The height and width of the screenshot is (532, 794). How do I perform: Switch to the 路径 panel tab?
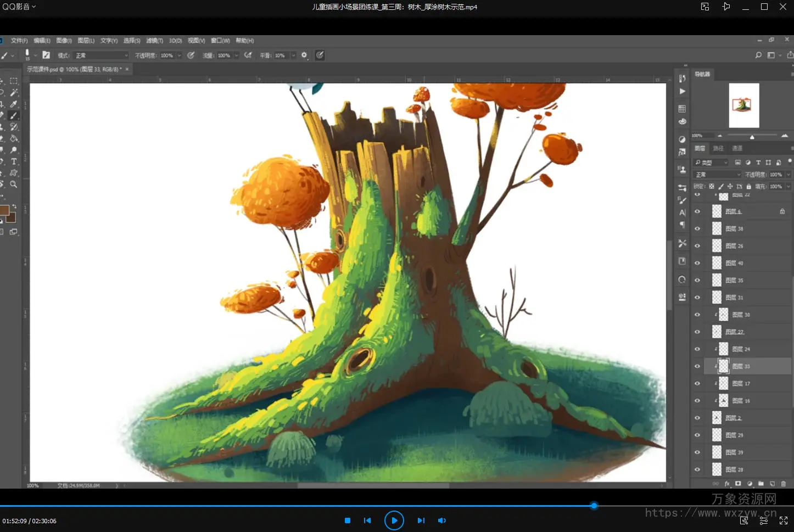718,148
